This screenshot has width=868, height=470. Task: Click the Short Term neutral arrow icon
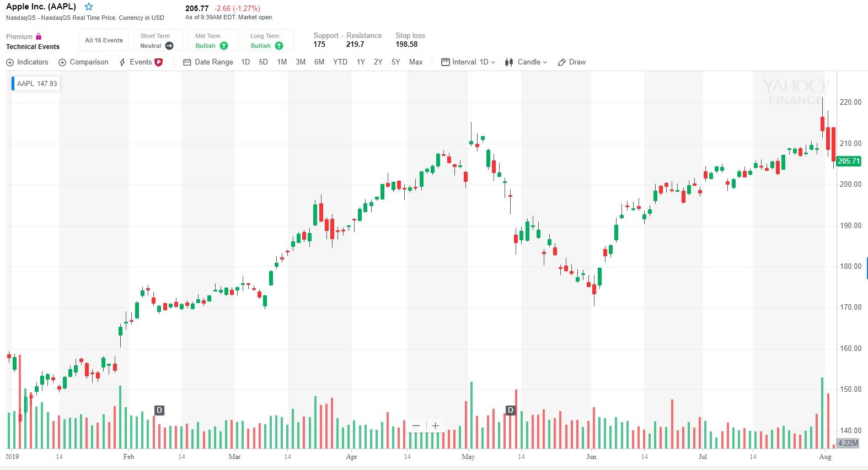pyautogui.click(x=169, y=46)
